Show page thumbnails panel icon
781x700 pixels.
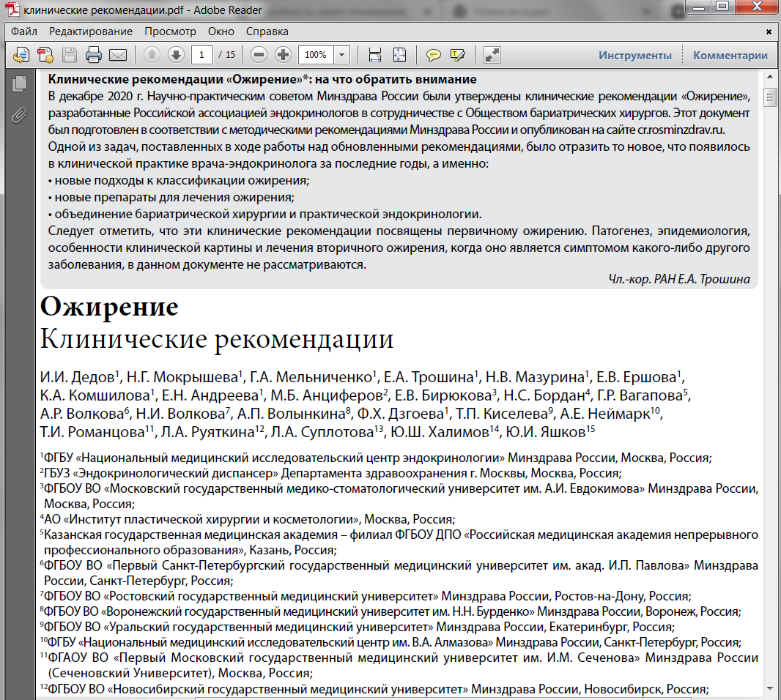pos(20,83)
